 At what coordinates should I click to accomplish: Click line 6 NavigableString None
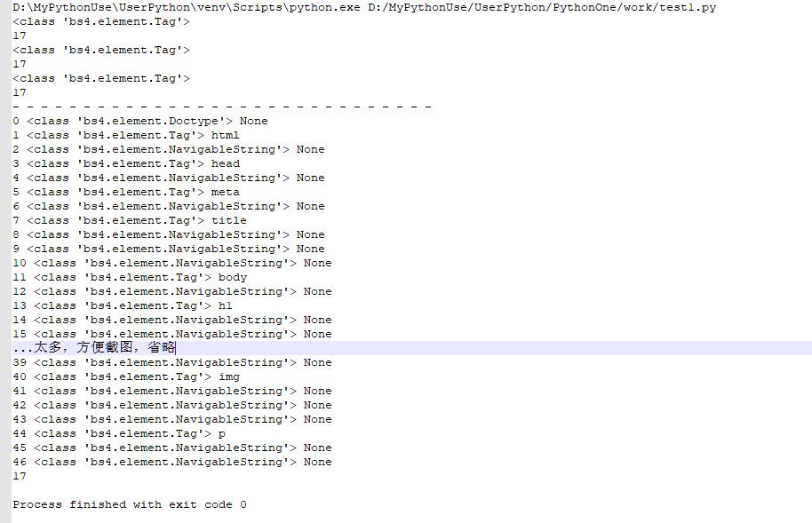[x=168, y=207]
